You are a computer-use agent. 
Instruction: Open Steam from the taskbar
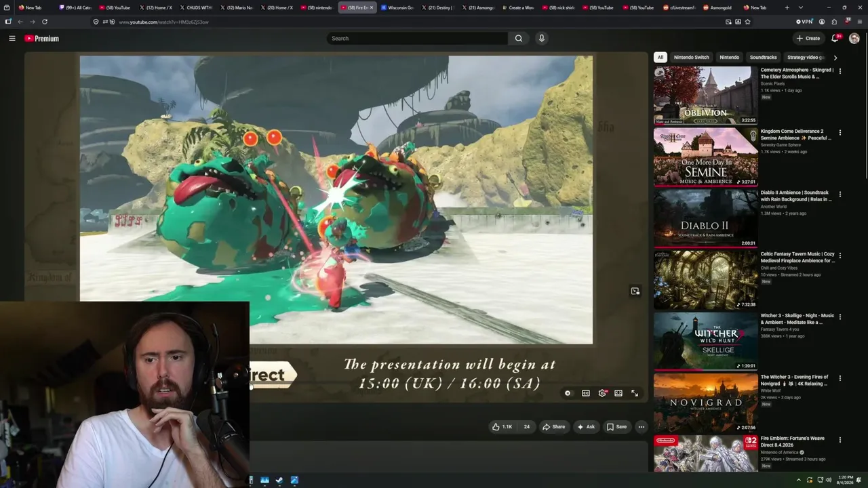tap(279, 480)
